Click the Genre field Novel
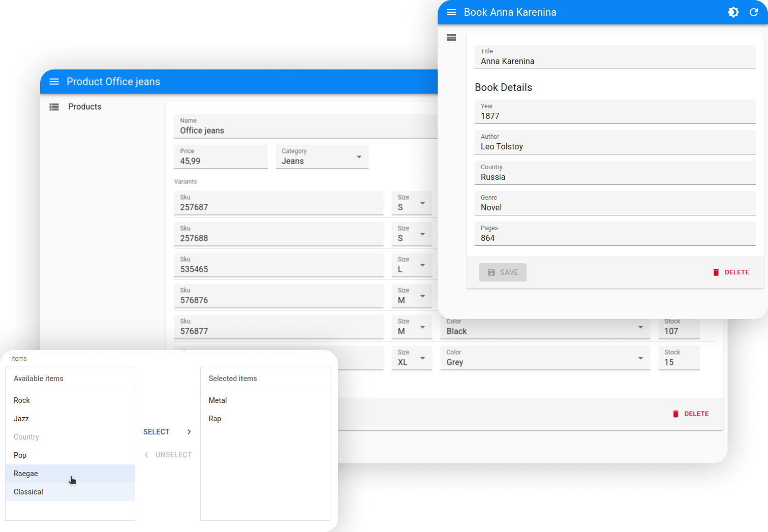The height and width of the screenshot is (532, 768). tap(615, 203)
